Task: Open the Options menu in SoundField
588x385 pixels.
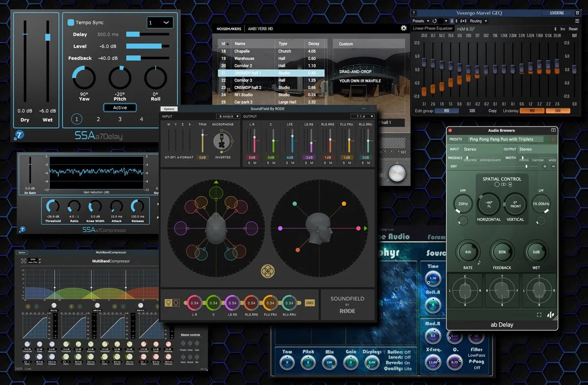Action: pos(169,108)
